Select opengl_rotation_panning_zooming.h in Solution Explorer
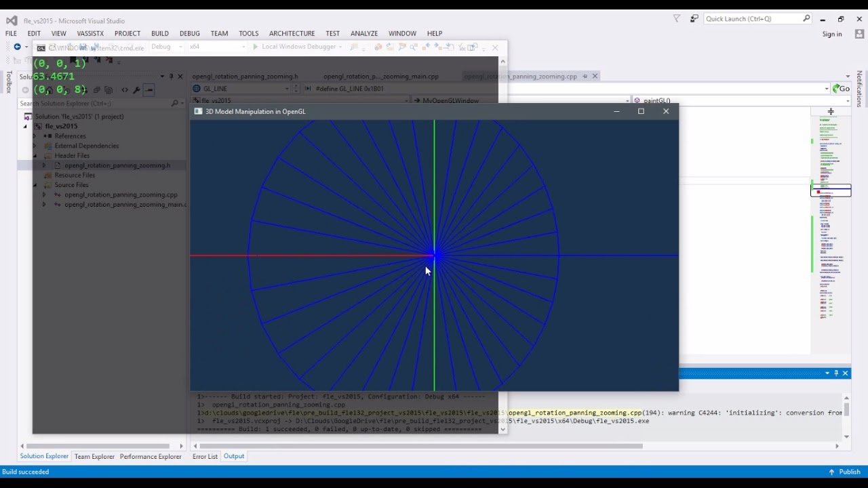868x488 pixels. click(117, 165)
